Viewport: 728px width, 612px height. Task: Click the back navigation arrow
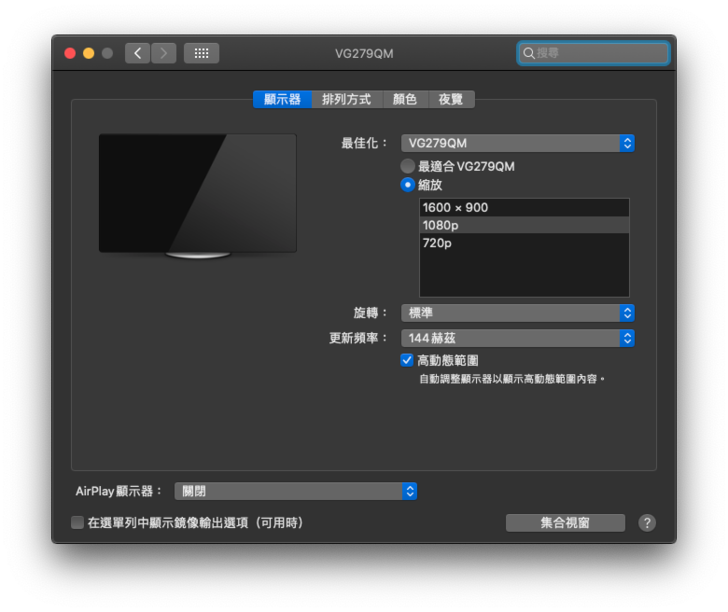pyautogui.click(x=138, y=53)
